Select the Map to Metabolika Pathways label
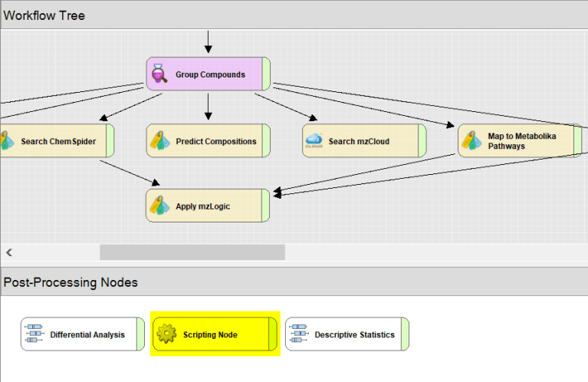Image resolution: width=588 pixels, height=382 pixels. 521,141
